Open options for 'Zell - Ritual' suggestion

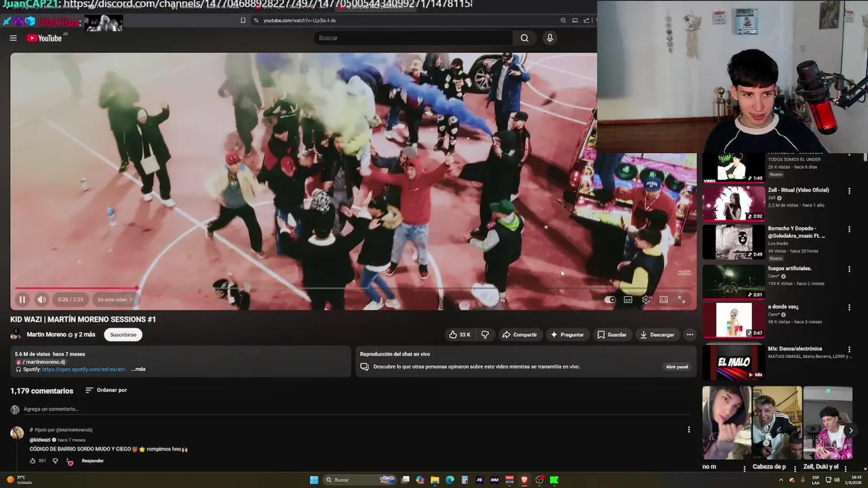tap(849, 191)
